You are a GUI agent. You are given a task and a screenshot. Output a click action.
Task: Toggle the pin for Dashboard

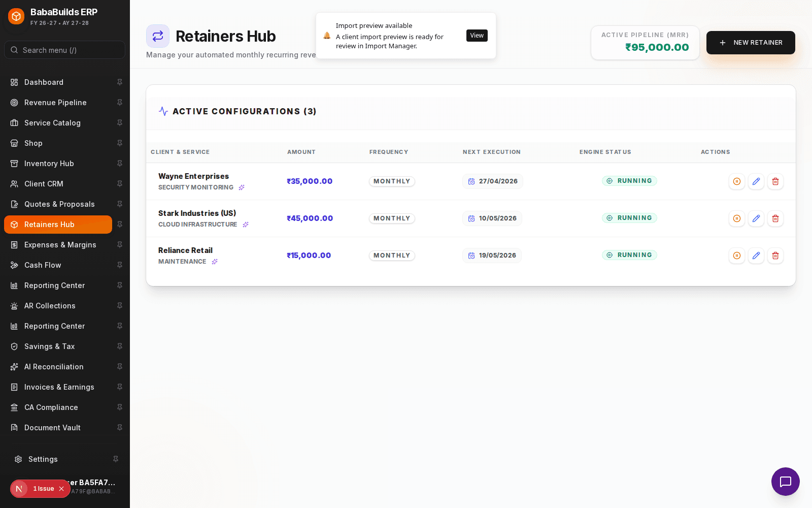120,82
